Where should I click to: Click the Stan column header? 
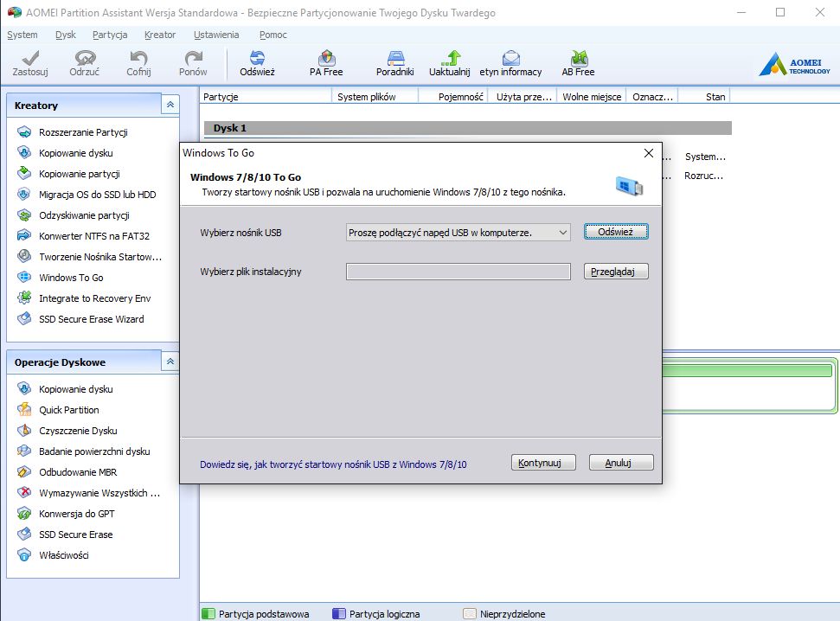[704, 97]
